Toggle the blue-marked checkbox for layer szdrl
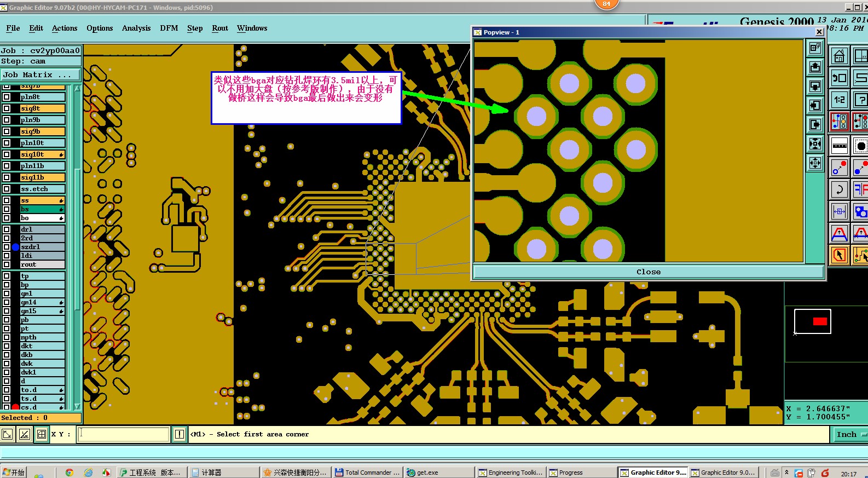Image resolution: width=868 pixels, height=478 pixels. pos(7,247)
